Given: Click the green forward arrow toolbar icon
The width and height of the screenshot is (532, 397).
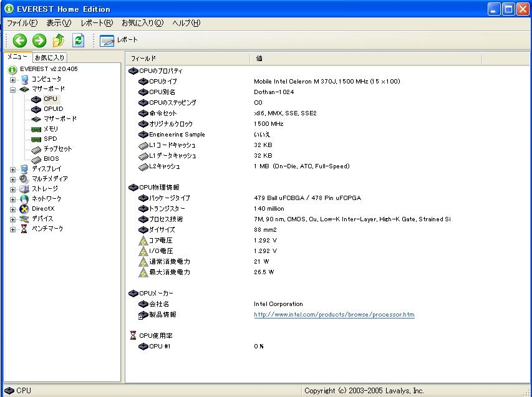Looking at the screenshot, I should pos(39,41).
